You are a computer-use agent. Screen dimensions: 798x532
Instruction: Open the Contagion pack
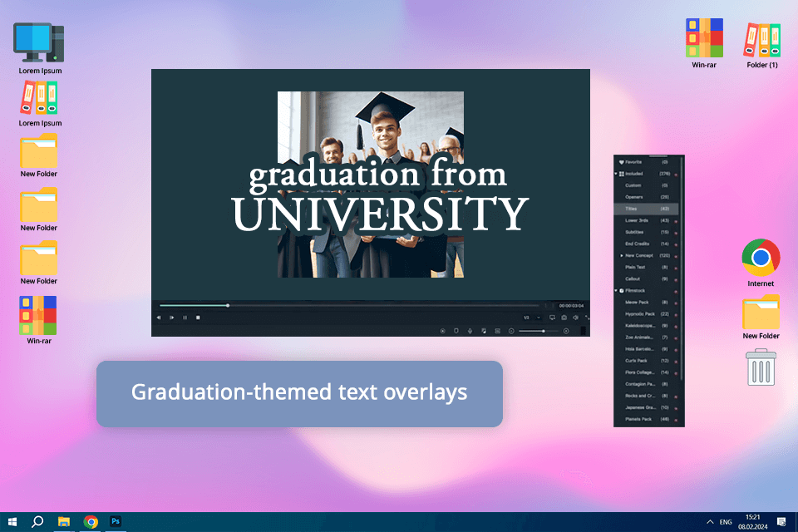click(x=647, y=384)
